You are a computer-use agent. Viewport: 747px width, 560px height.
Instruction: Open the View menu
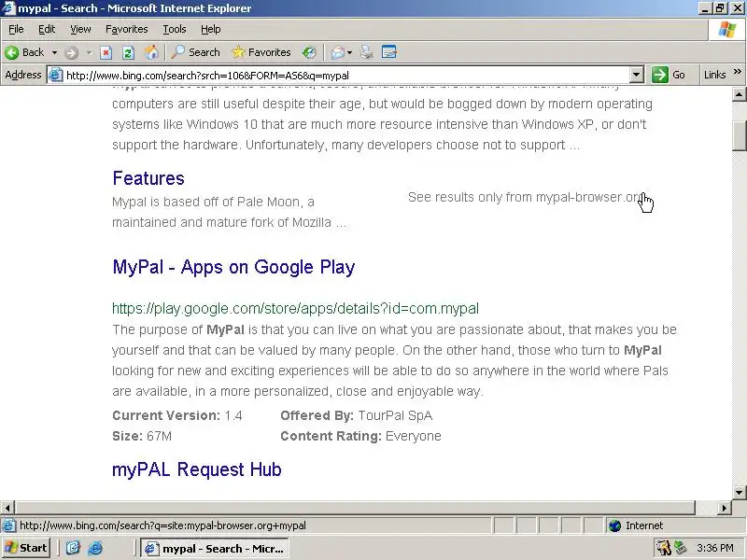(80, 29)
